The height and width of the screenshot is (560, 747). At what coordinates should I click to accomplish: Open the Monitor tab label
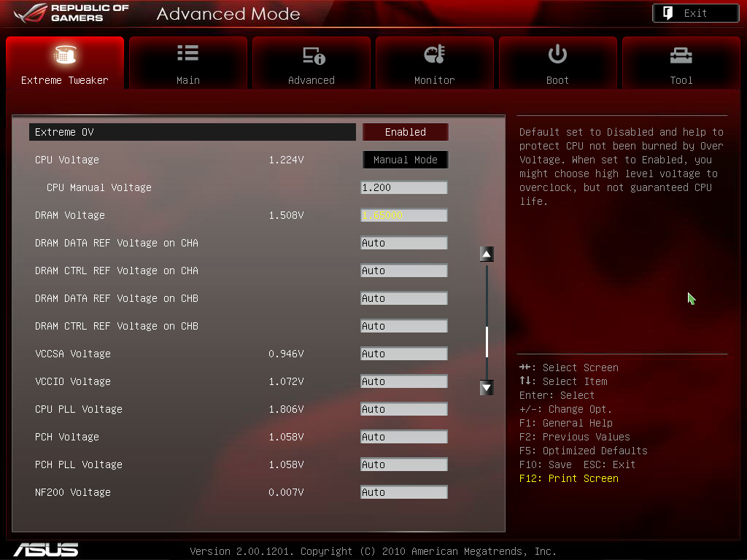(434, 80)
